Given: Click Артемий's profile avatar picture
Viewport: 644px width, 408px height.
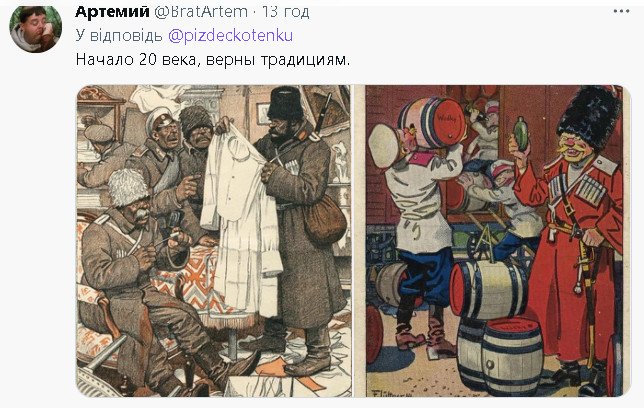Looking at the screenshot, I should click(x=36, y=27).
